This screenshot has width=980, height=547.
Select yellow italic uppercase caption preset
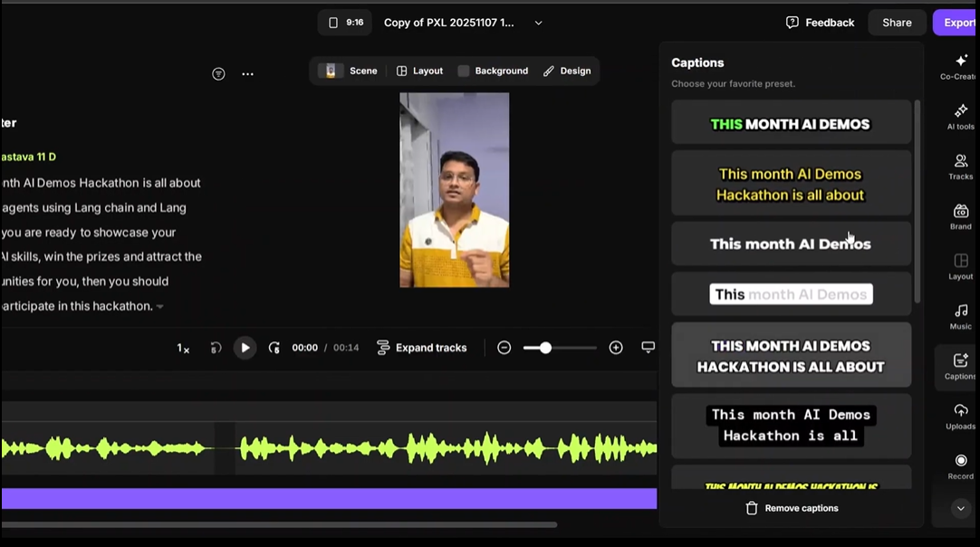[791, 478]
